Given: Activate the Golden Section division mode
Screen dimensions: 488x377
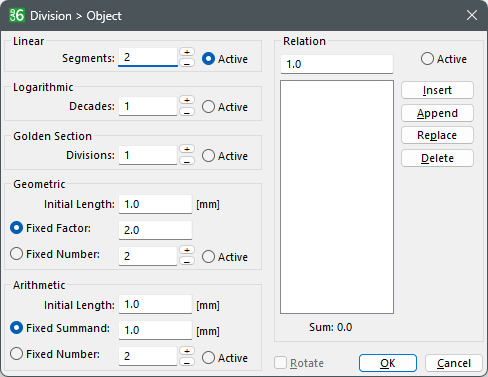Looking at the screenshot, I should tap(208, 156).
